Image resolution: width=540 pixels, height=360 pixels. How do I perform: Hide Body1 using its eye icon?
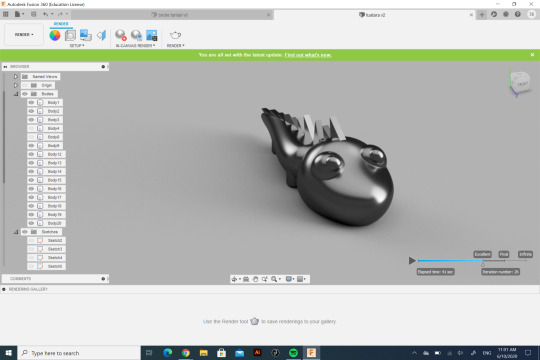click(31, 103)
